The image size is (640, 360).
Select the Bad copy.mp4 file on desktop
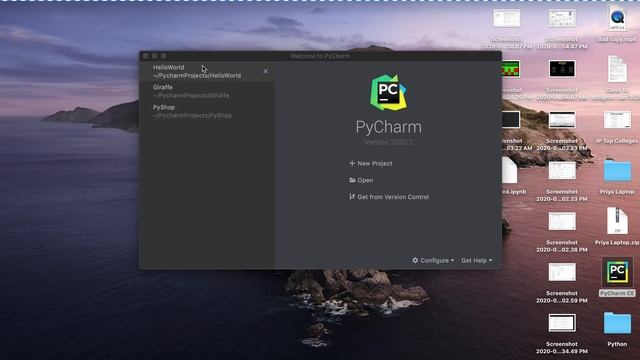[x=617, y=20]
